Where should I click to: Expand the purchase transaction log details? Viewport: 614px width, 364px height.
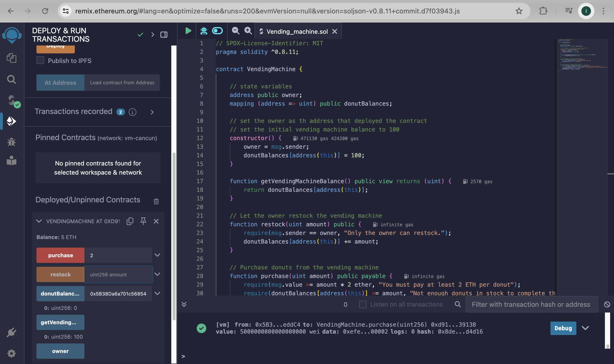point(586,328)
